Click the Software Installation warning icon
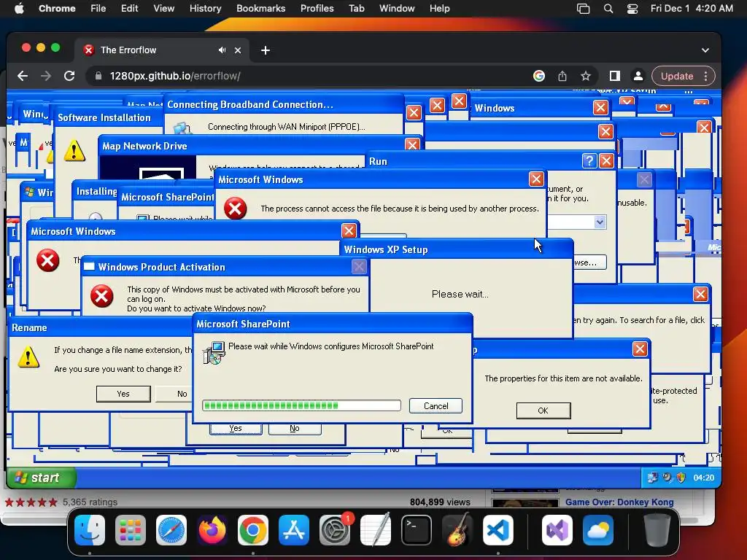 pyautogui.click(x=74, y=151)
